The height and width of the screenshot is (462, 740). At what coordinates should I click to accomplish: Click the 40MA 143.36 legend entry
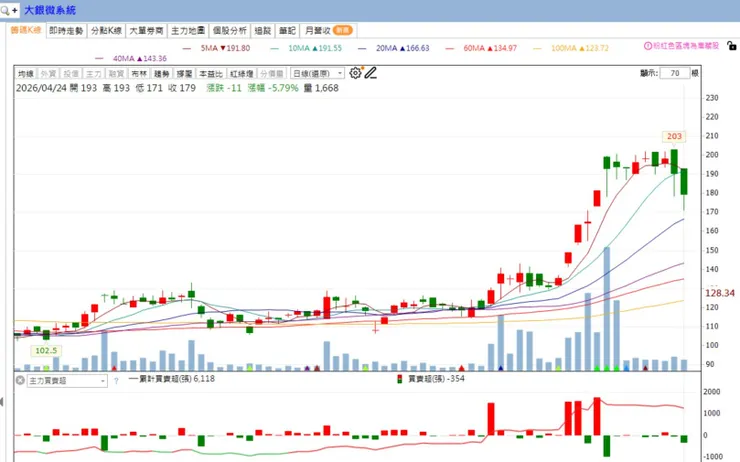131,59
